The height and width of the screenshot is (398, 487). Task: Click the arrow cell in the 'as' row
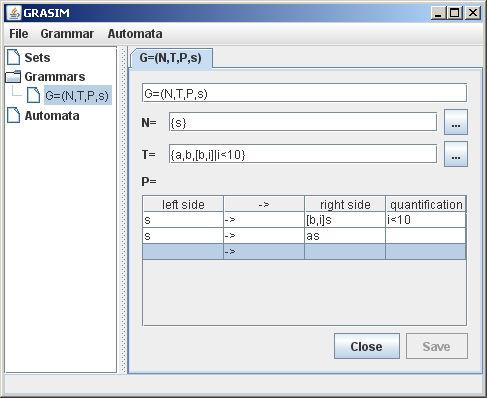(x=264, y=236)
